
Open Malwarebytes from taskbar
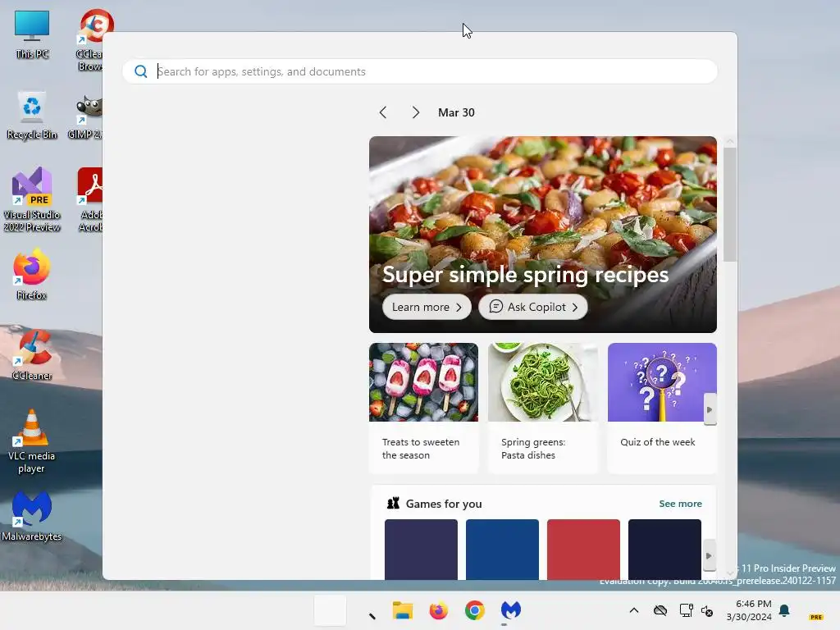click(x=510, y=610)
